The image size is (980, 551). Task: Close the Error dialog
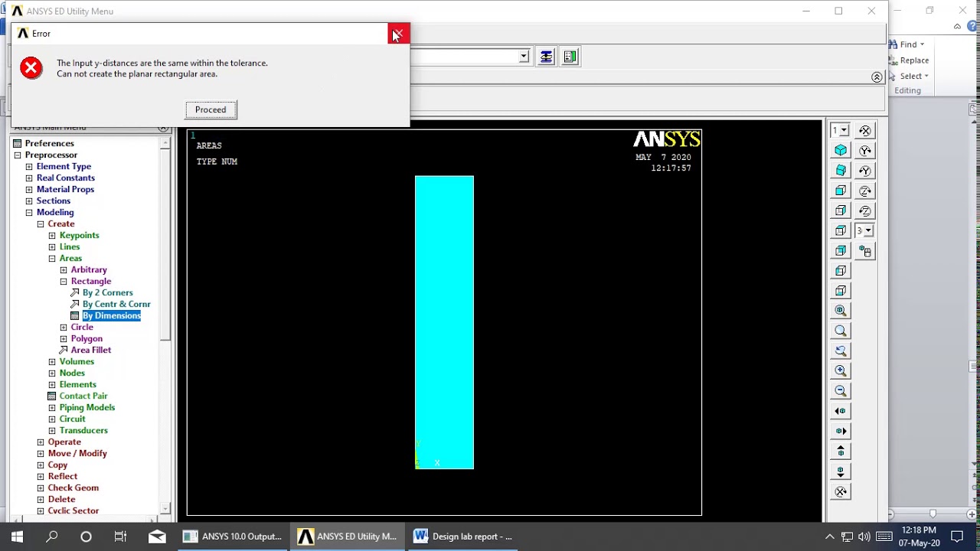click(398, 34)
